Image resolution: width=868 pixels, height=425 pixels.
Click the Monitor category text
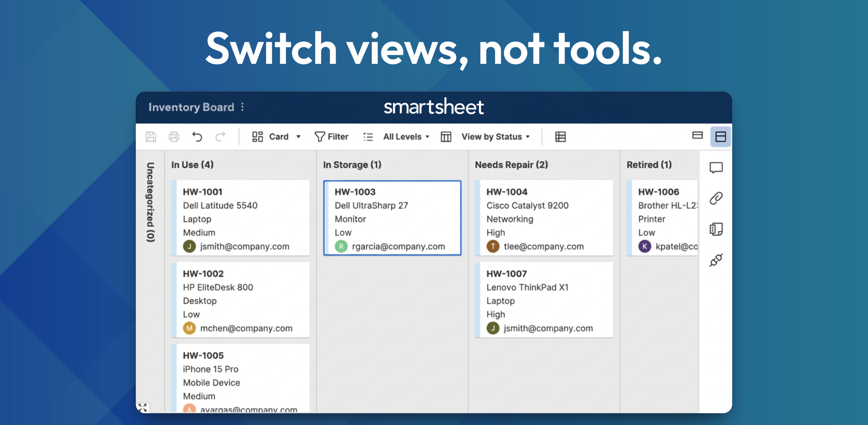(350, 219)
